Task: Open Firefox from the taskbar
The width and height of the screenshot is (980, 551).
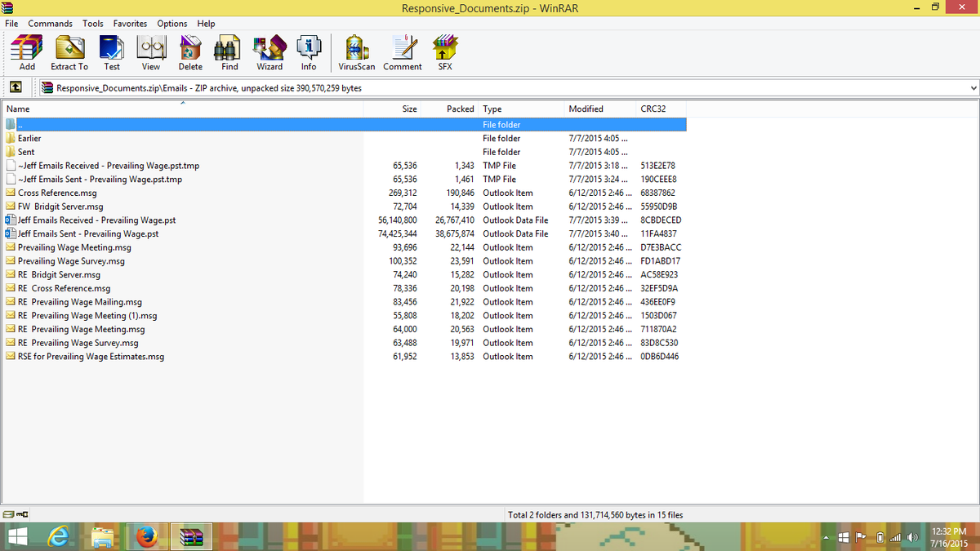Action: point(147,537)
